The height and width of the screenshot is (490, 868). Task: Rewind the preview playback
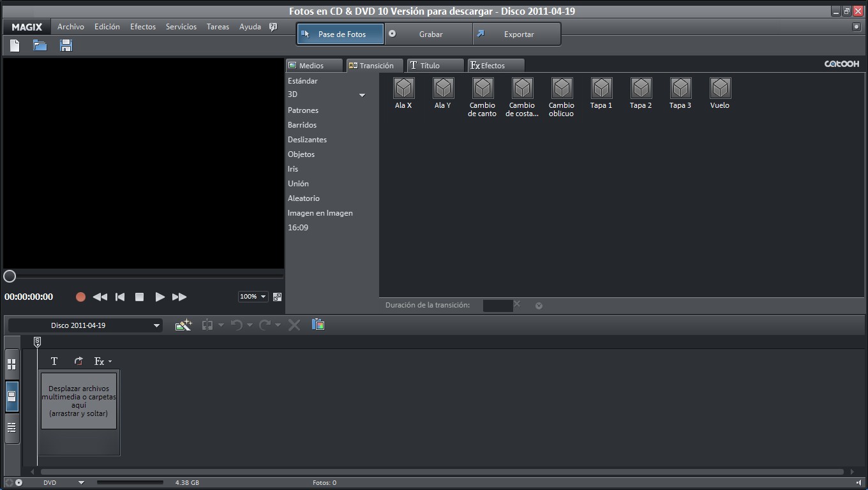[x=100, y=297]
